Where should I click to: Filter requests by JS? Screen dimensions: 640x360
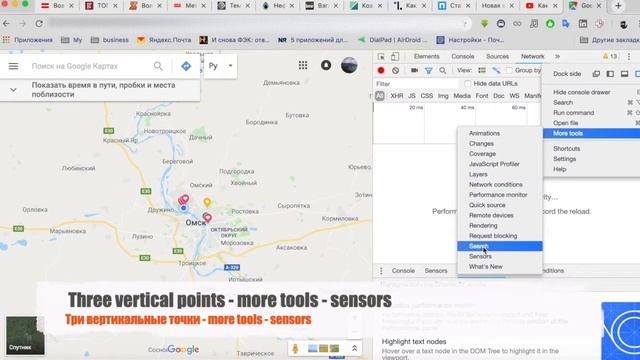coord(411,96)
